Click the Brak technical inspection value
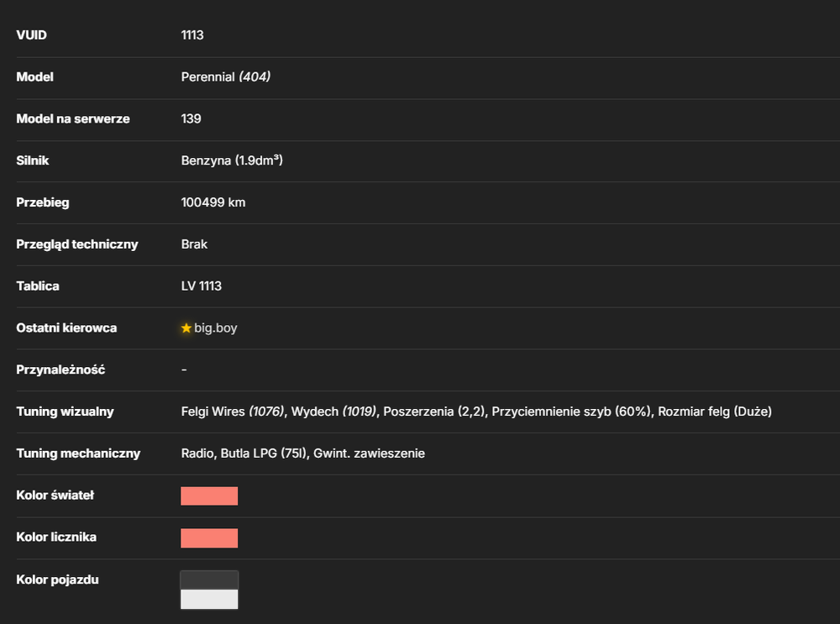Viewport: 840px width, 624px height. coord(194,244)
